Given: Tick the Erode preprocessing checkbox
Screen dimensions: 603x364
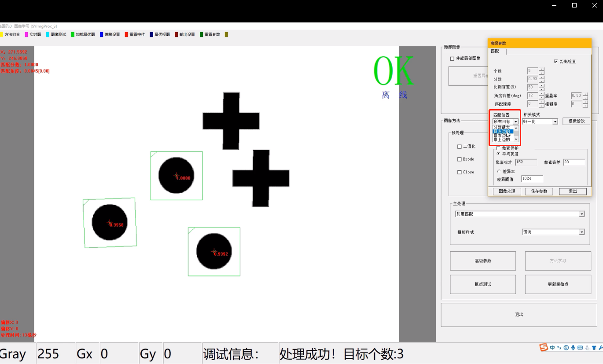Looking at the screenshot, I should click(x=460, y=159).
